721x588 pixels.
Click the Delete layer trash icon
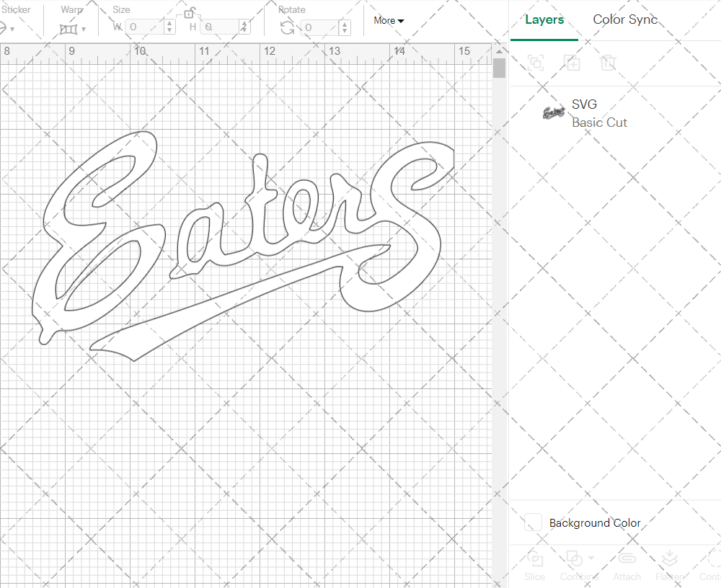coord(608,62)
